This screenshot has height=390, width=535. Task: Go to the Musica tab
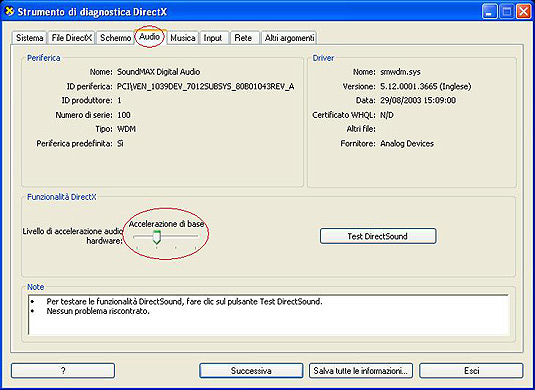183,38
